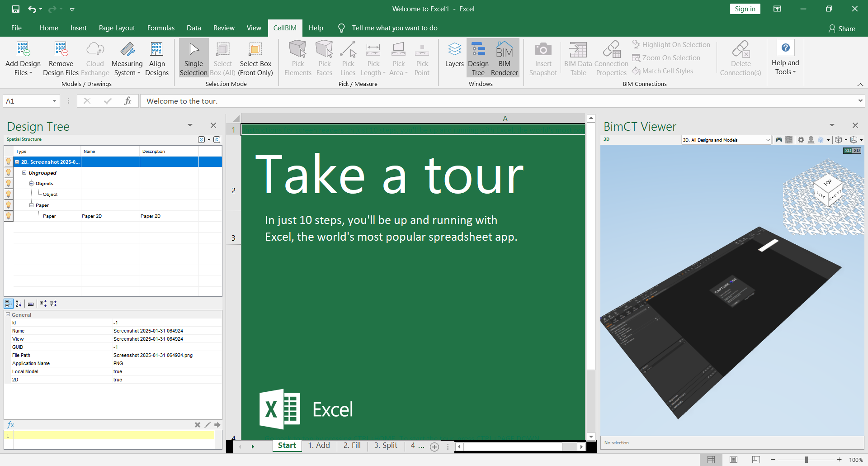
Task: Collapse the Ungrouped tree node
Action: point(24,172)
